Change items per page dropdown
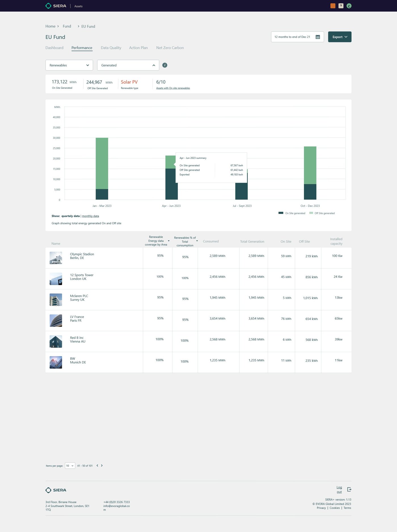The width and height of the screenshot is (397, 532). [x=70, y=466]
